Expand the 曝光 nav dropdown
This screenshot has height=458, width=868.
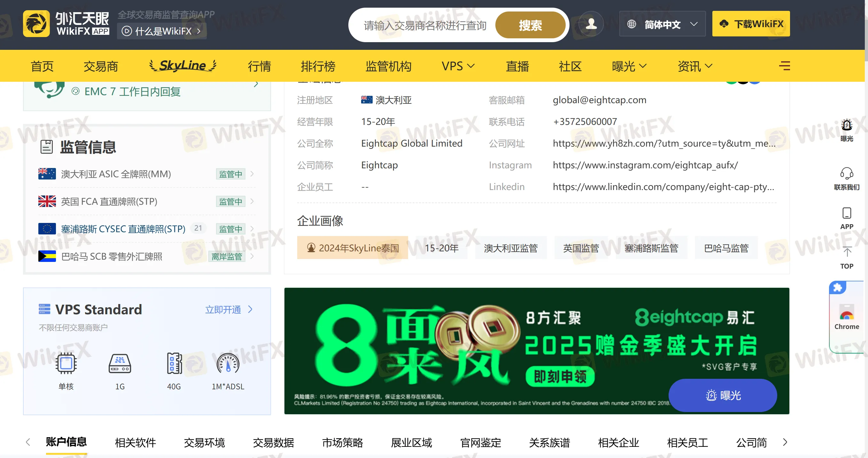[x=643, y=66]
